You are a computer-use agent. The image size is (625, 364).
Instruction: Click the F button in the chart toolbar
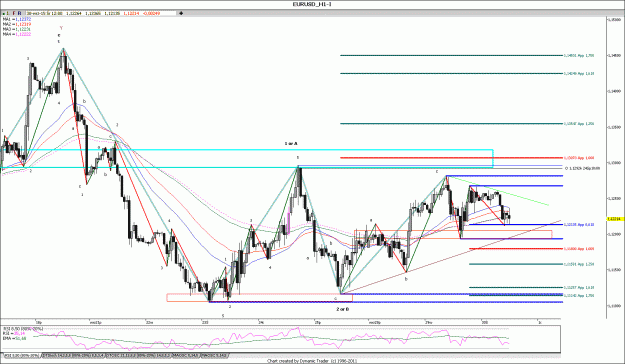(14, 13)
